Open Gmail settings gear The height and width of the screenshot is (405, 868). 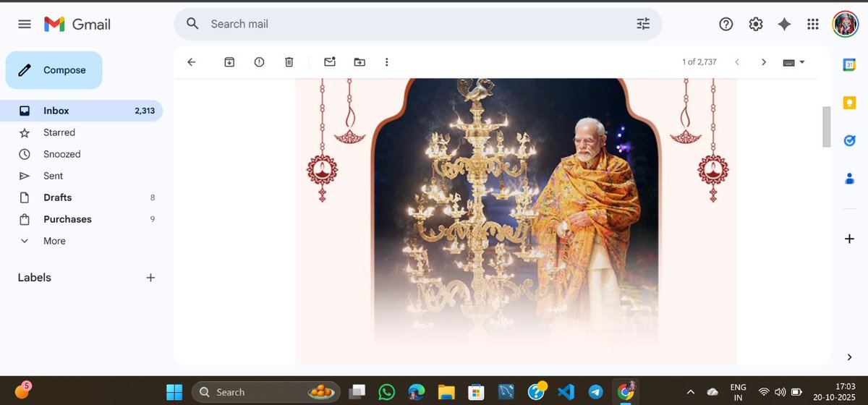tap(756, 24)
